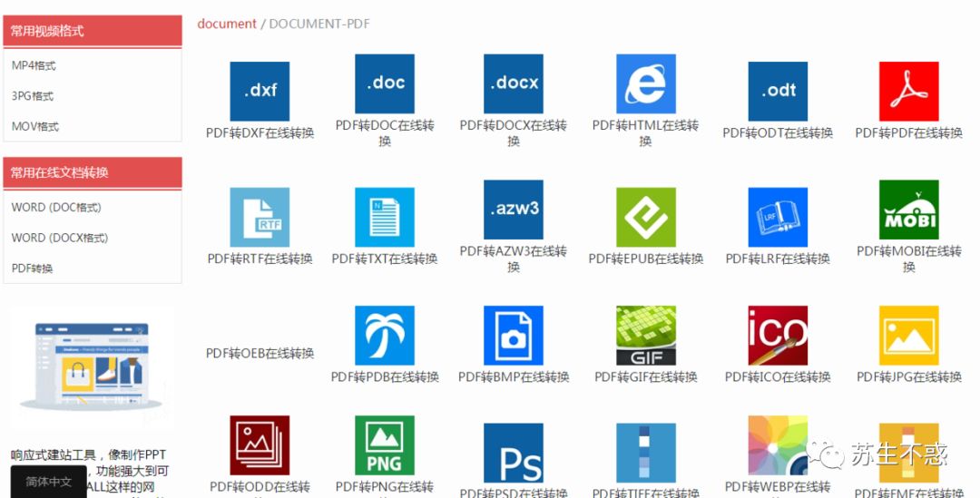The image size is (980, 498).
Task: Open the PDF转DXF在线转换 link
Action: coord(260,133)
